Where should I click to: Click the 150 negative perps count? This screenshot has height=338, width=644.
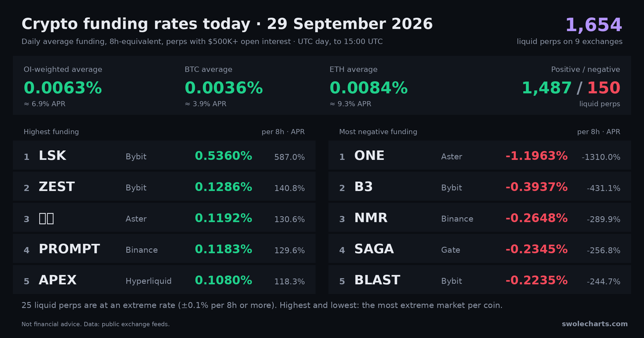[x=604, y=88]
